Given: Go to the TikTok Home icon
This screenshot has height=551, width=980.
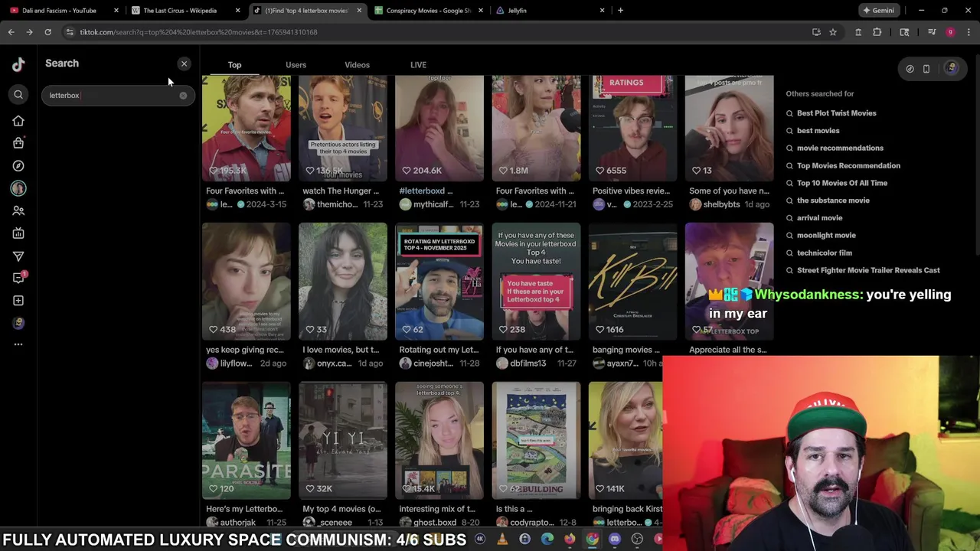Looking at the screenshot, I should (18, 121).
